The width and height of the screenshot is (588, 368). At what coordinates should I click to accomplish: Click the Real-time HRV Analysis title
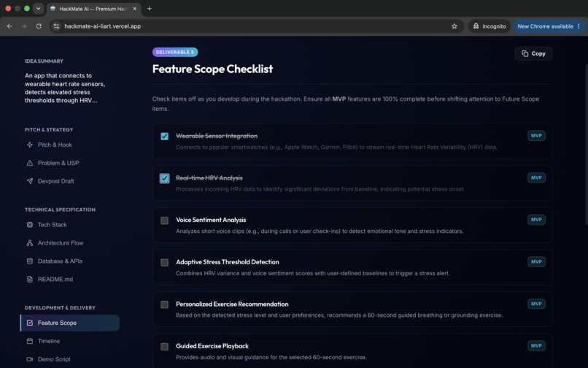(209, 178)
